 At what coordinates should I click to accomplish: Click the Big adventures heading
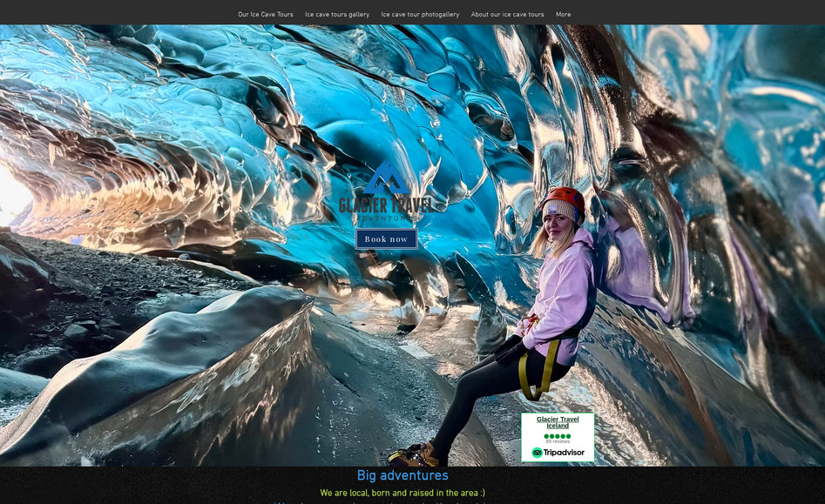402,476
